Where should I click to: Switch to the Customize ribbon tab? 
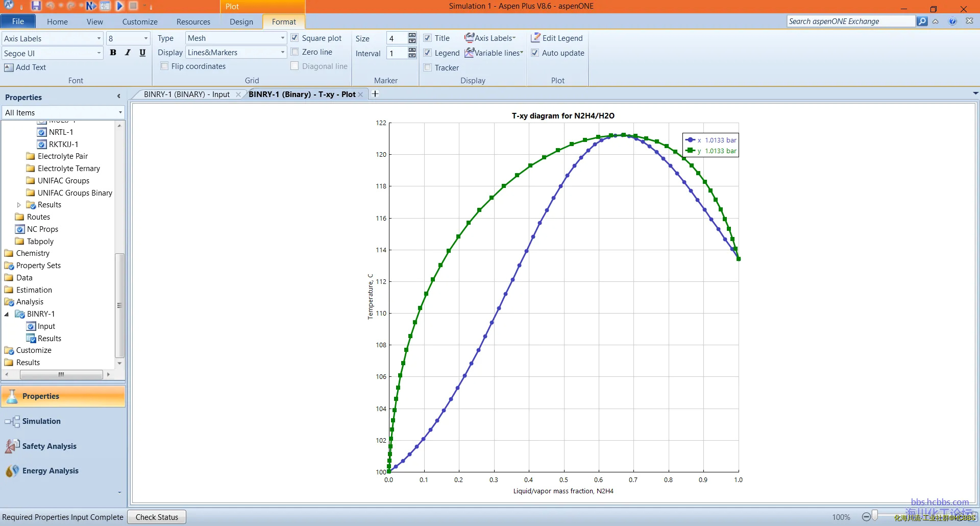140,21
